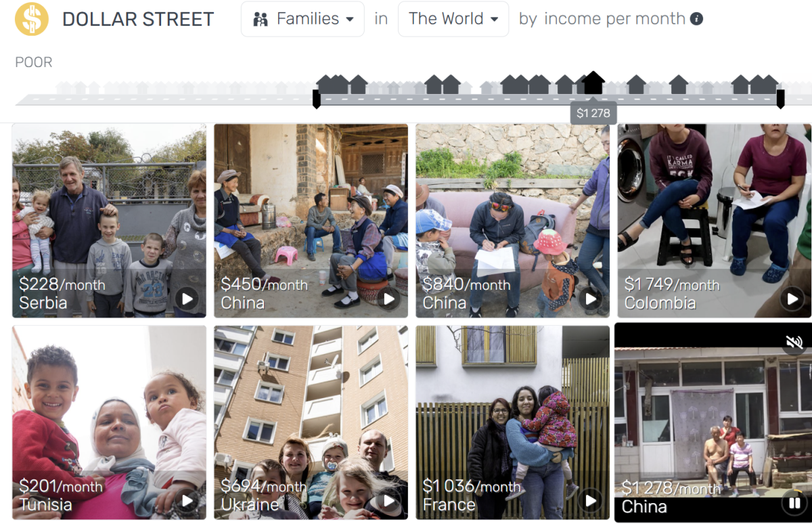Click the right income range slider handle
Screen dimensions: 812x524
[780, 99]
